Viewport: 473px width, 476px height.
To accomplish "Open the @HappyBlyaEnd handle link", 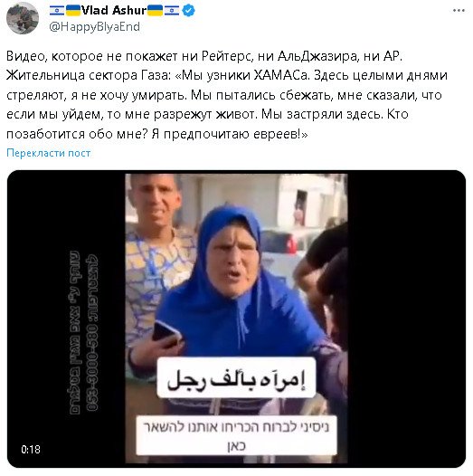I will point(94,27).
